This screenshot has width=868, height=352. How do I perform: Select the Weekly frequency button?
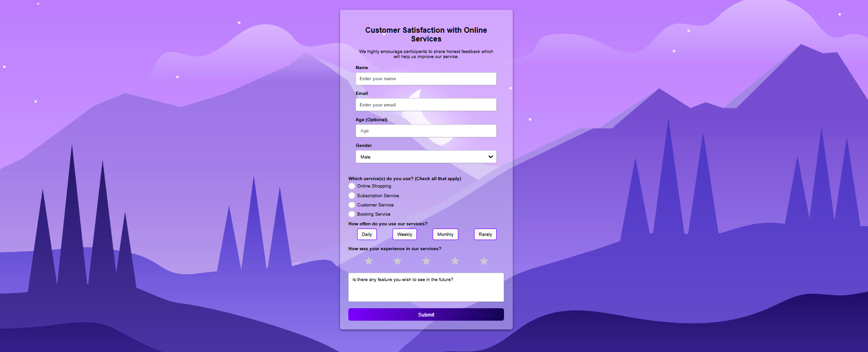pos(404,234)
